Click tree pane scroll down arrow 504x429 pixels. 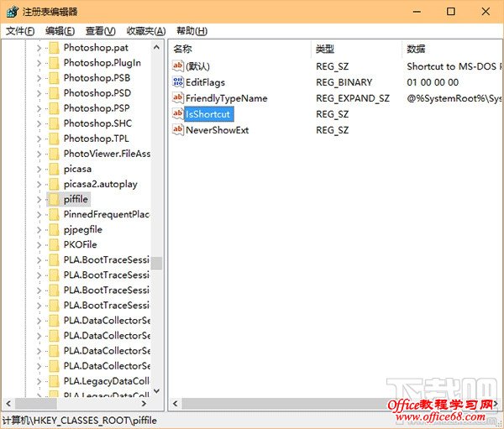pyautogui.click(x=156, y=390)
